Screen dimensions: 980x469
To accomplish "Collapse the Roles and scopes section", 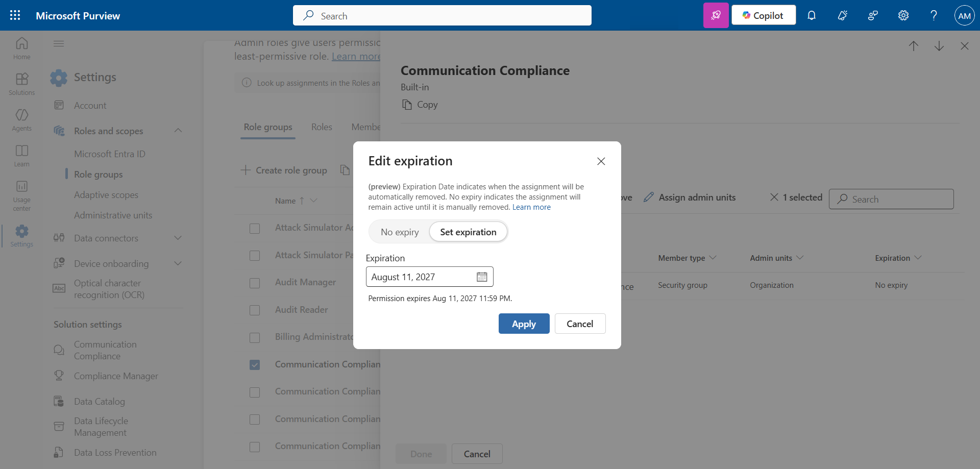I will [178, 131].
